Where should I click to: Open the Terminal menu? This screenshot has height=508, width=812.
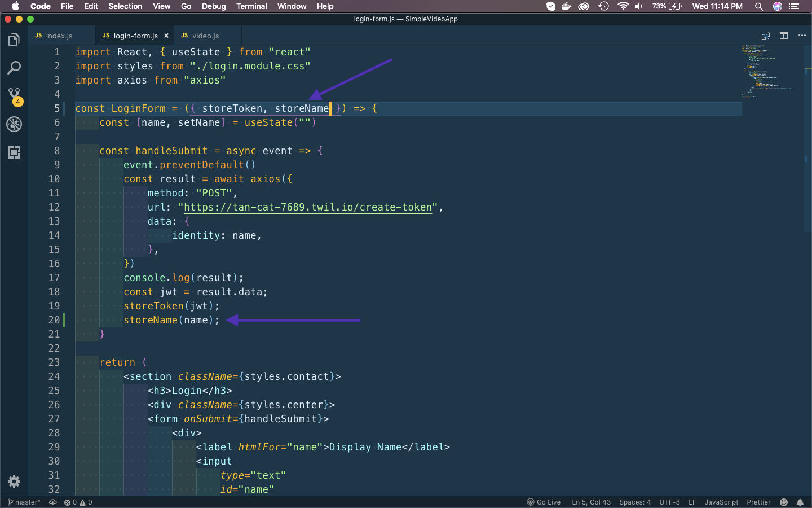251,6
